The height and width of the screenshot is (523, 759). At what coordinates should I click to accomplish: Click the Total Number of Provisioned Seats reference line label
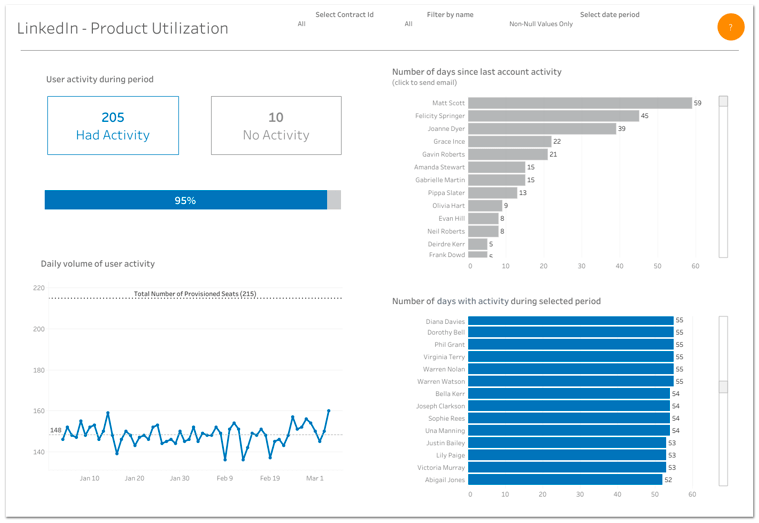tap(195, 293)
